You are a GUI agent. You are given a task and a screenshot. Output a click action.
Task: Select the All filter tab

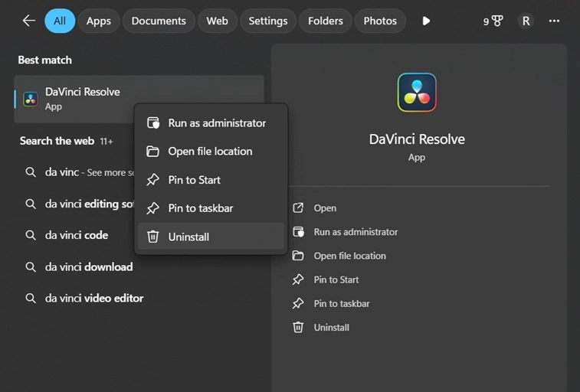(60, 21)
